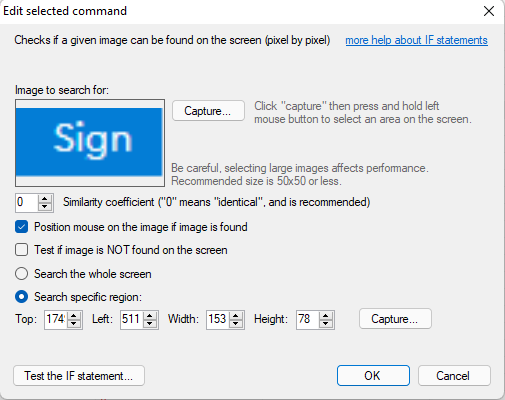The image size is (505, 400).
Task: Focus the Width input field
Action: point(218,319)
